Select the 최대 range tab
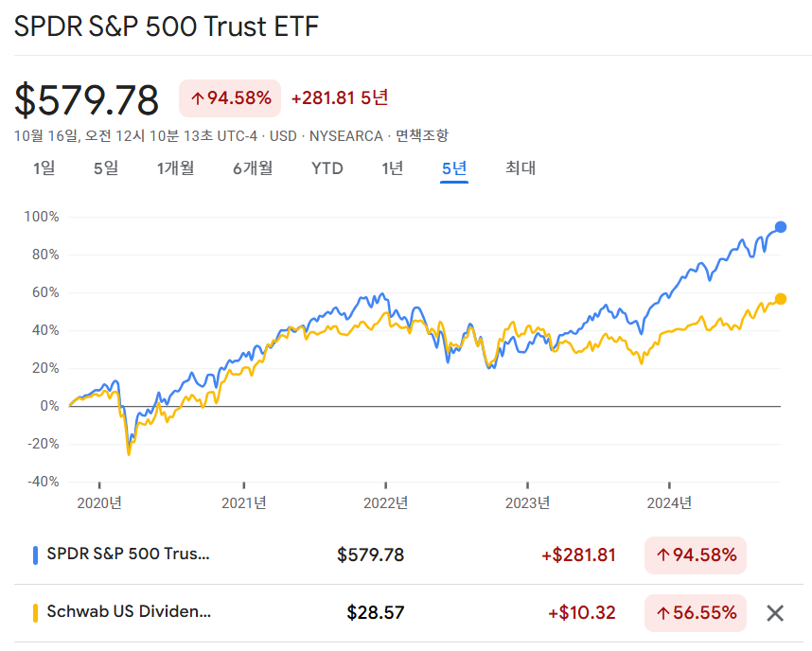The width and height of the screenshot is (812, 651). click(521, 168)
